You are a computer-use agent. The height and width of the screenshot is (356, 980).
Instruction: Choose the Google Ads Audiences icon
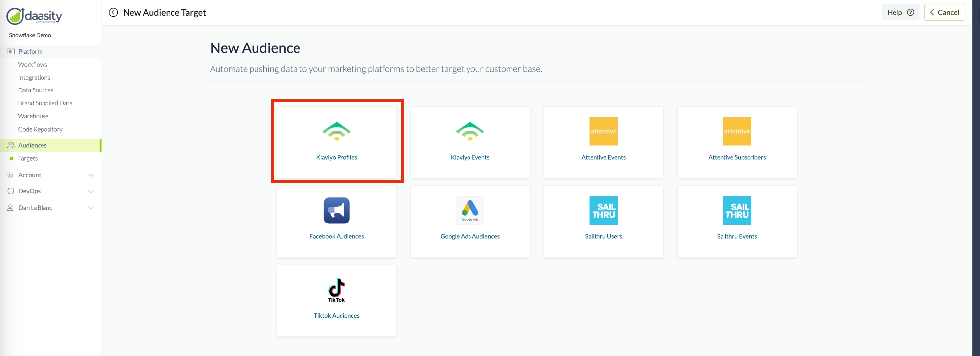470,211
